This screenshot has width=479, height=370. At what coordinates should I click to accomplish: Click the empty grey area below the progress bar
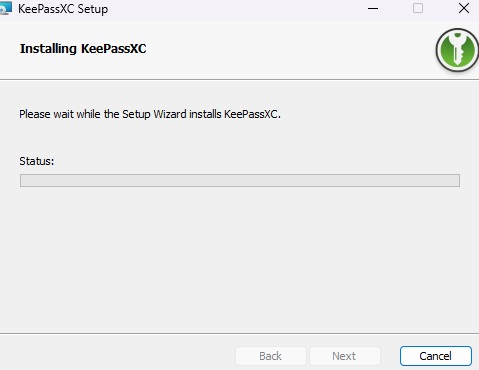pyautogui.click(x=240, y=260)
